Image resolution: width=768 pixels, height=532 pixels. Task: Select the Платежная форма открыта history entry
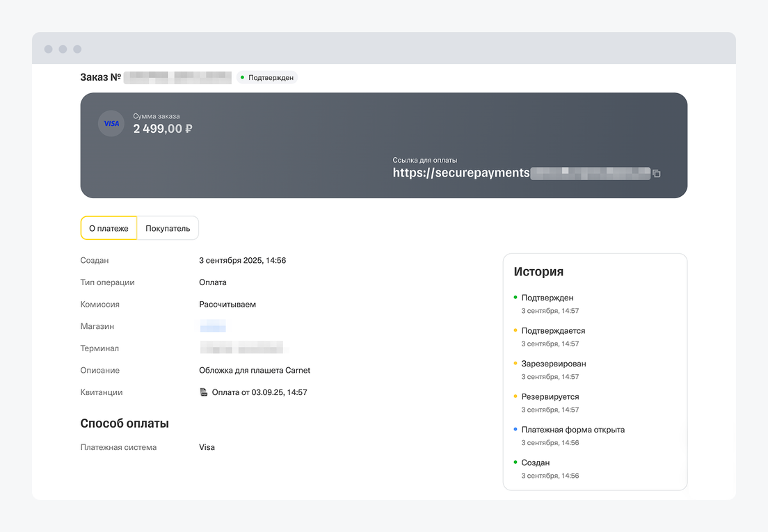573,430
